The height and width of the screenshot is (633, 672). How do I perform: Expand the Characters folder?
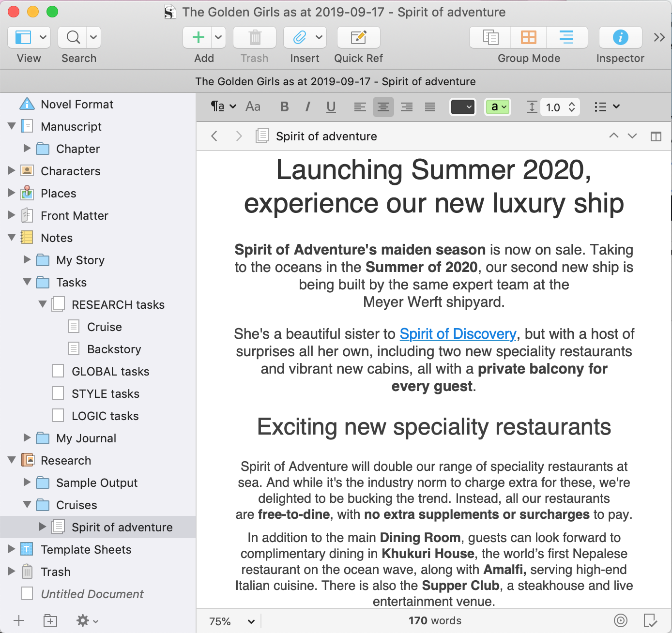tap(12, 170)
